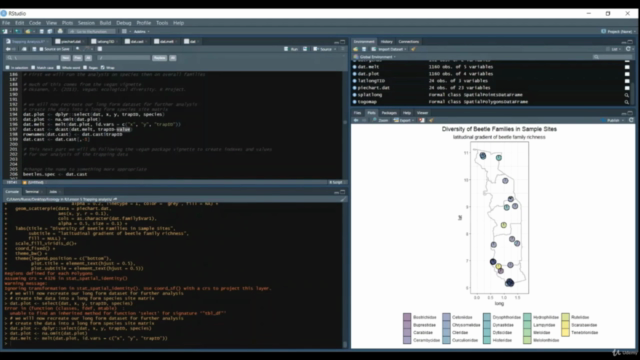Enable In selection checkbox

7,67
